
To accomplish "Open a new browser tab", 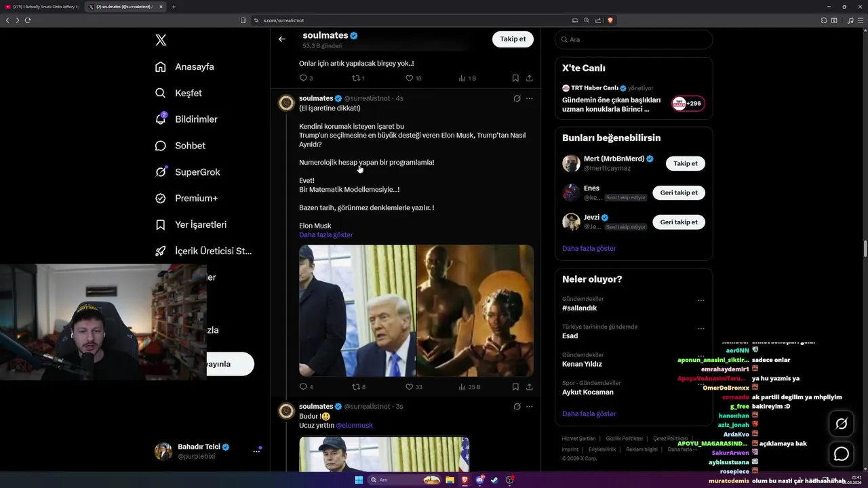I will 173,7.
